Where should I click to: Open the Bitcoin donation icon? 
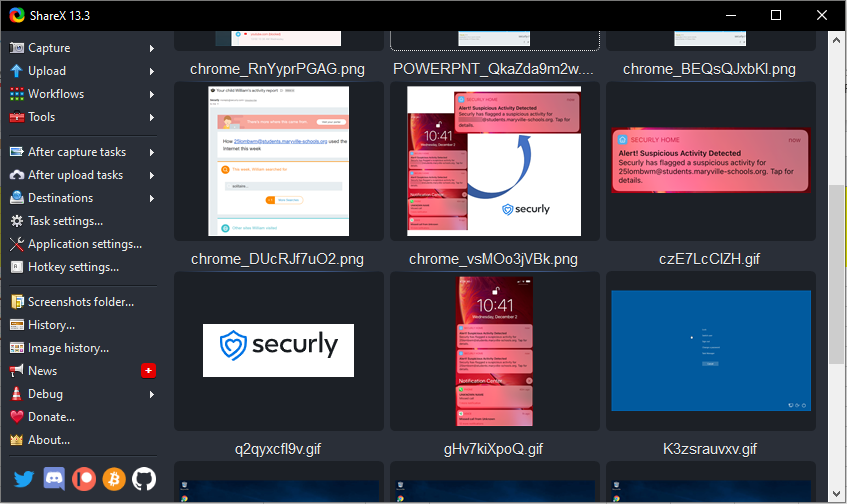coord(114,479)
